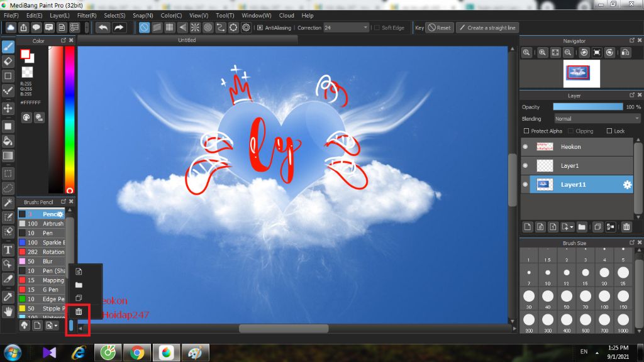Select the Airbrush brush
644x362 pixels.
42,224
